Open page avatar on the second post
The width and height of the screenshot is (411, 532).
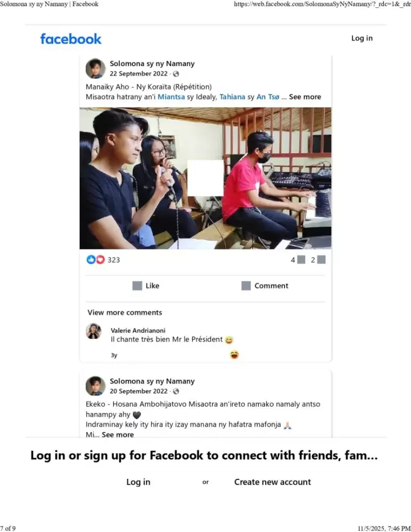(96, 386)
